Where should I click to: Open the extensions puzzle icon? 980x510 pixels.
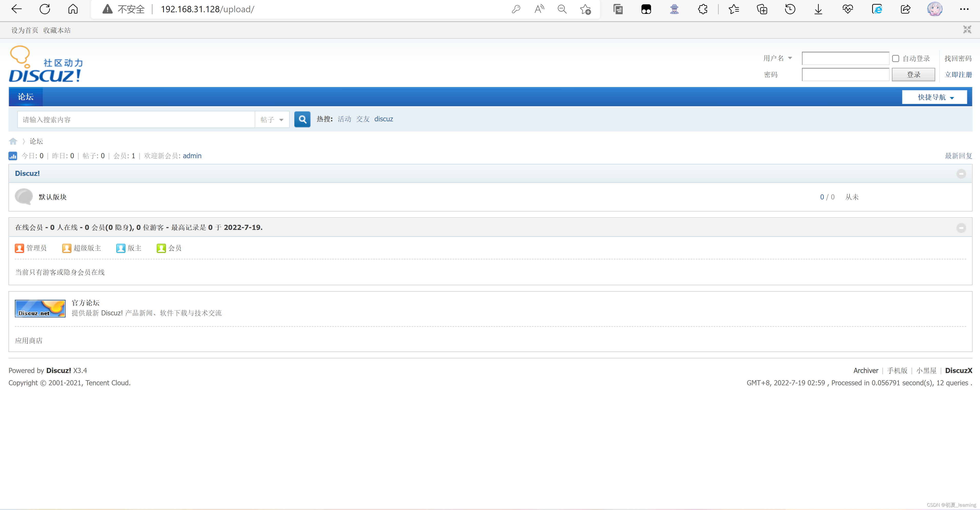click(703, 9)
